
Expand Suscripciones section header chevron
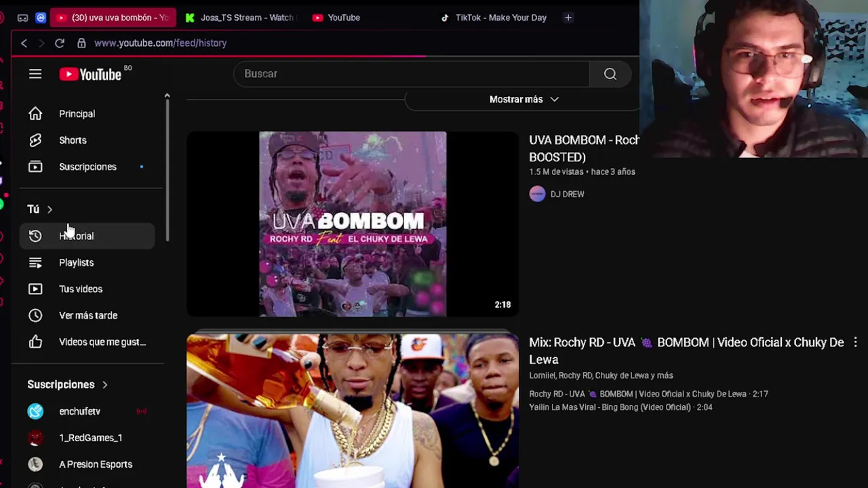[104, 385]
